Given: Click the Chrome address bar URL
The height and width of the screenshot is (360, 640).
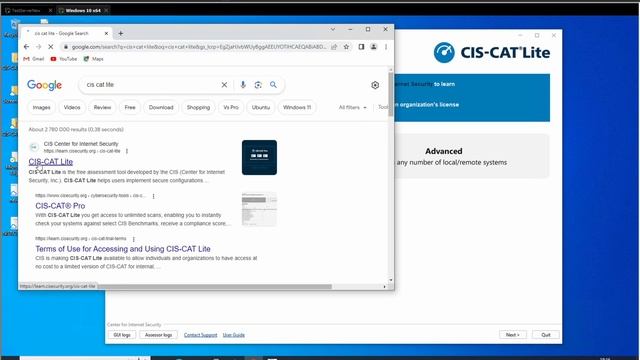Looking at the screenshot, I should [x=198, y=47].
